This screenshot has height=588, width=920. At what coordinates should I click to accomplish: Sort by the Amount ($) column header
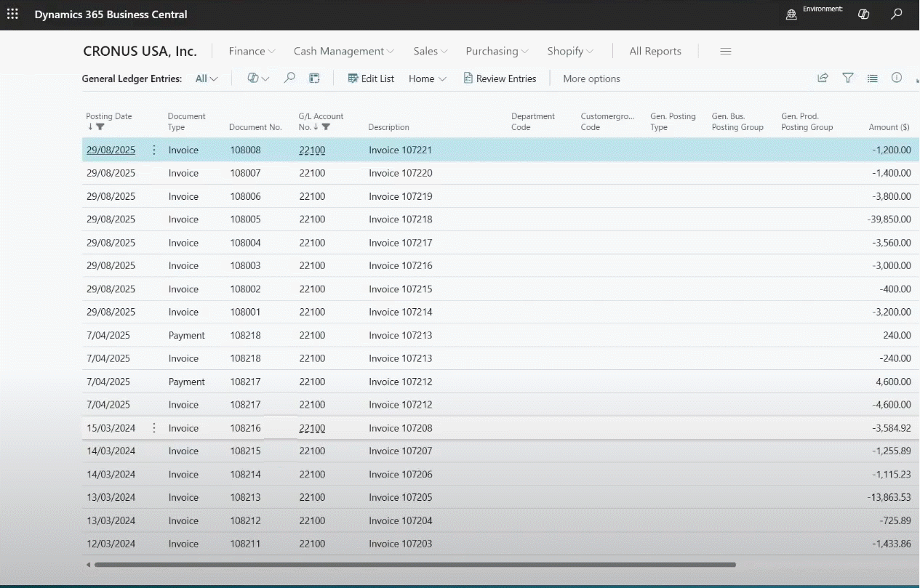889,127
